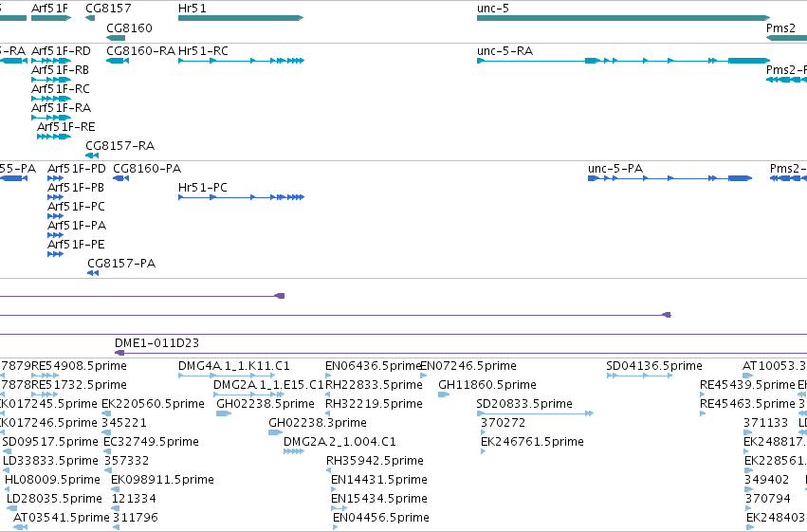
Task: Open EST DMG2A.2_1.004.C1
Action: 339,442
